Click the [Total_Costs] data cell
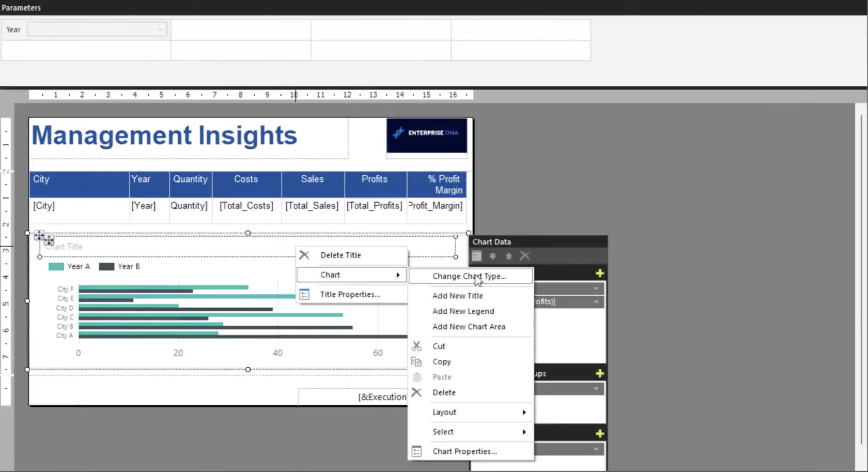This screenshot has width=868, height=472. pyautogui.click(x=247, y=210)
